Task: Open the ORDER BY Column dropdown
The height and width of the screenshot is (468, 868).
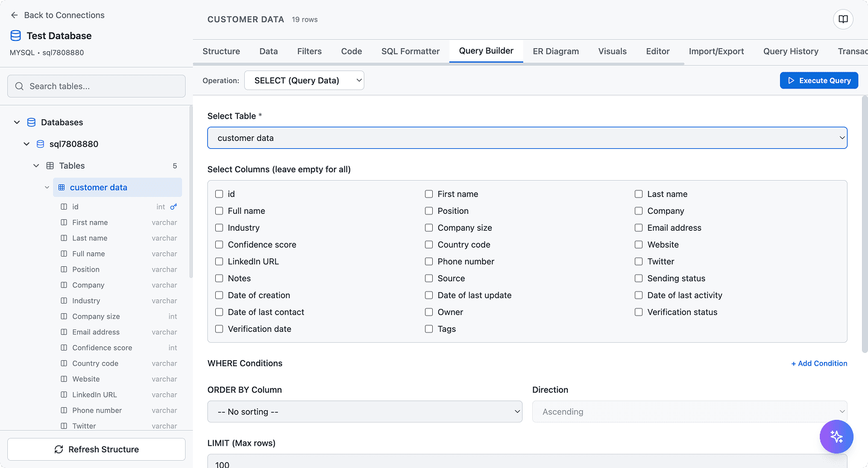Action: pos(365,411)
